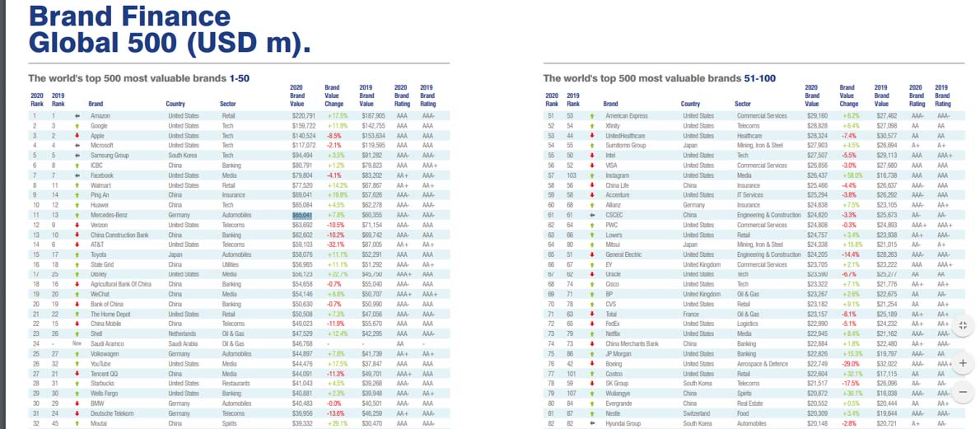The height and width of the screenshot is (429, 980).
Task: Click the zoom in plus button
Action: (964, 362)
